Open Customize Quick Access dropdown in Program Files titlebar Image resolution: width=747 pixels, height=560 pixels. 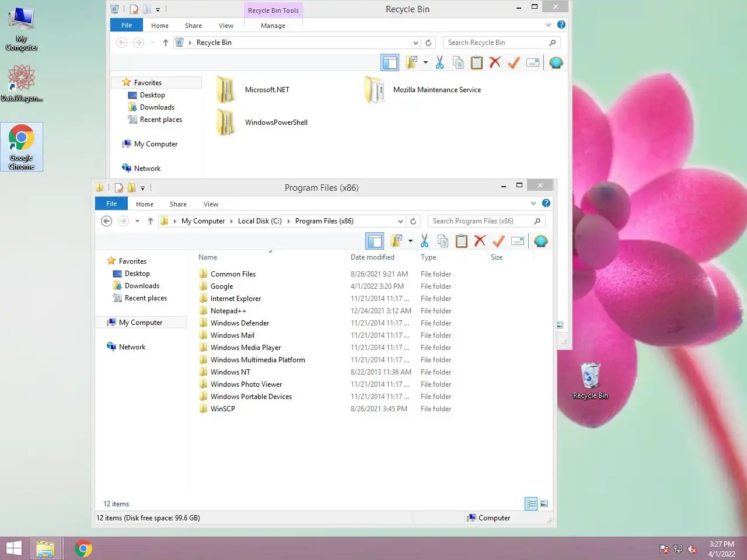coord(142,188)
